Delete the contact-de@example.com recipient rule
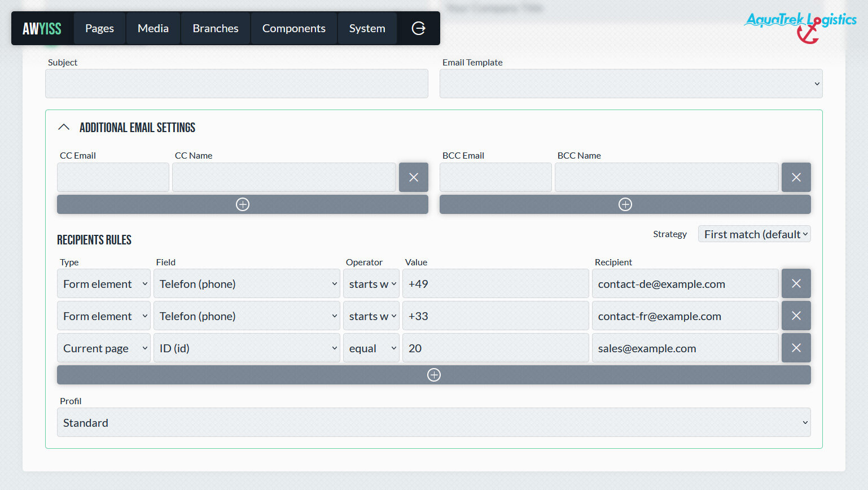This screenshot has width=868, height=490. 796,283
